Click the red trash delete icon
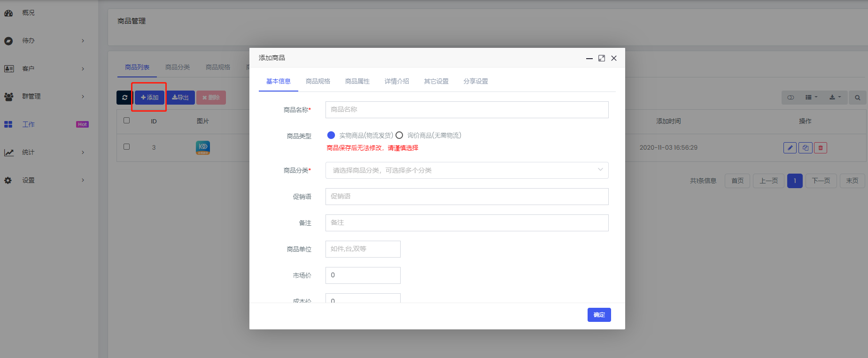 [821, 148]
